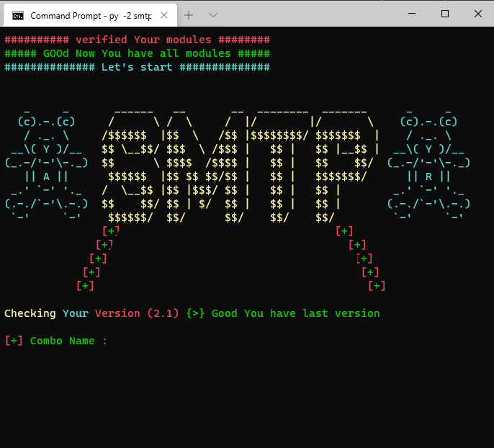Close the terminal window
Image resolution: width=494 pixels, height=448 pixels.
tap(478, 14)
